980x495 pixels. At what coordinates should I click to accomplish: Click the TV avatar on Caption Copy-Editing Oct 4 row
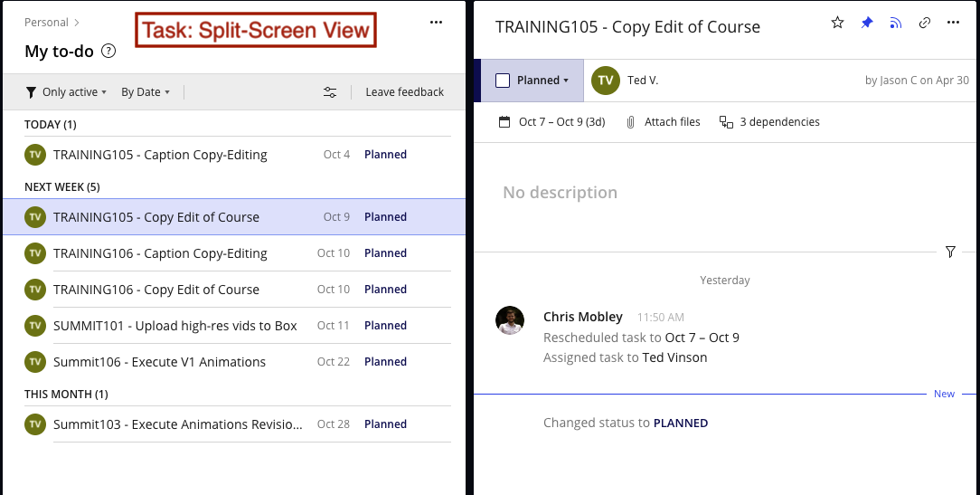[x=35, y=155]
